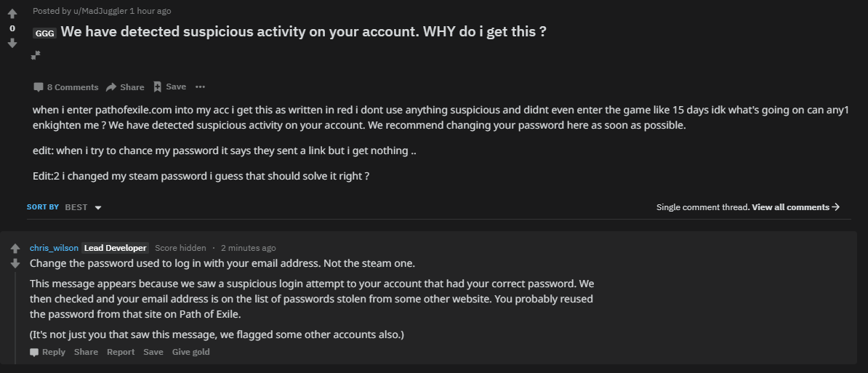Click the GGG post flair tag

point(44,33)
